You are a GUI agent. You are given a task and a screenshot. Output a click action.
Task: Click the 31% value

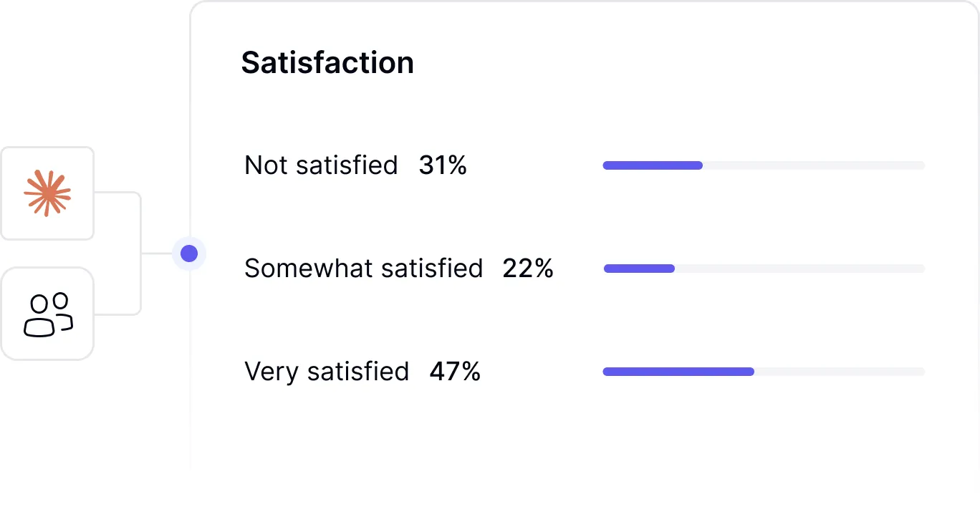(443, 165)
